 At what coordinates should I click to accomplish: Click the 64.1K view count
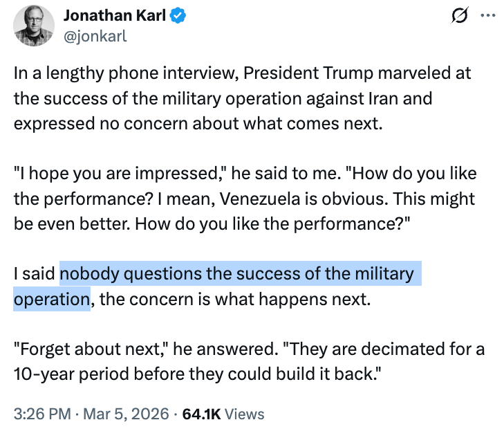(x=200, y=414)
